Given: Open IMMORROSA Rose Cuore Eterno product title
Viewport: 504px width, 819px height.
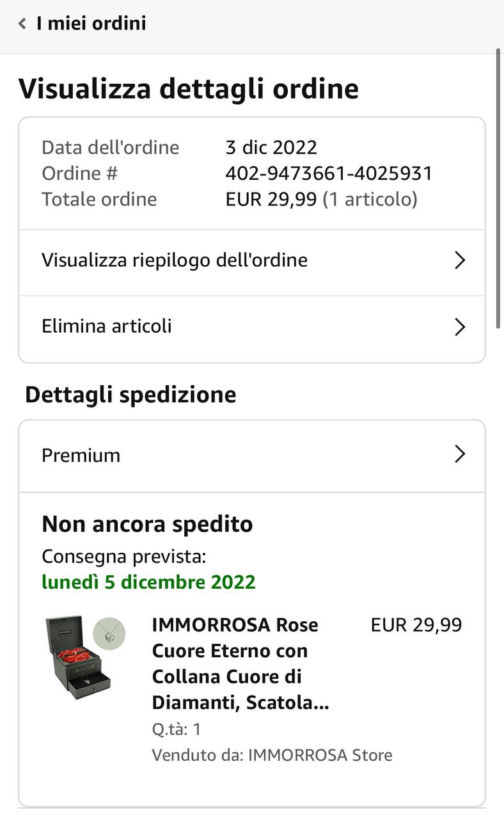Looking at the screenshot, I should (x=240, y=664).
